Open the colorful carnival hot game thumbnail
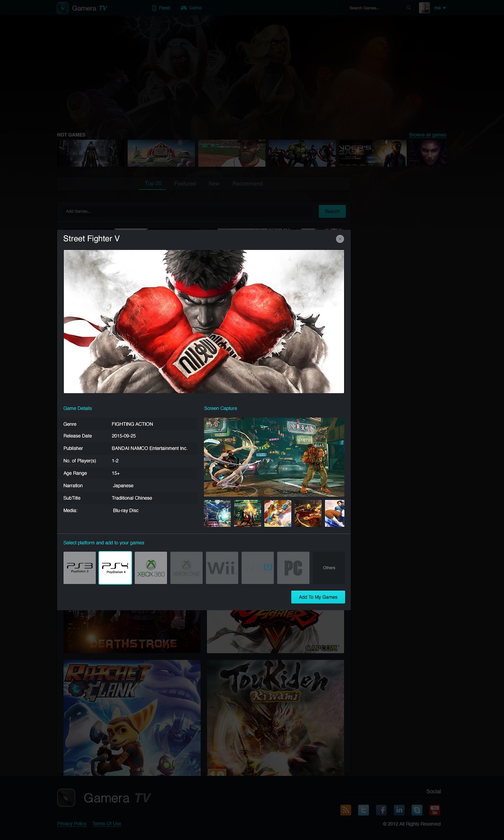The height and width of the screenshot is (840, 504). click(161, 153)
